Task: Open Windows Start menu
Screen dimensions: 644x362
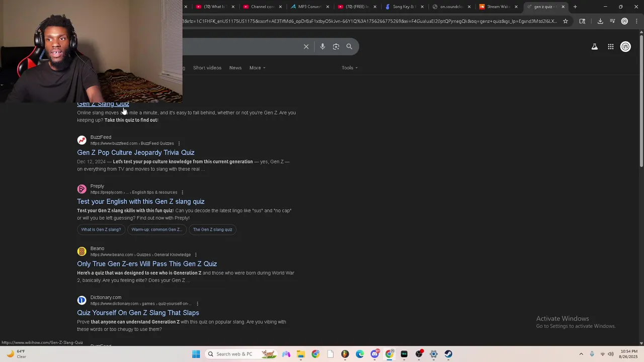Action: (x=196, y=354)
